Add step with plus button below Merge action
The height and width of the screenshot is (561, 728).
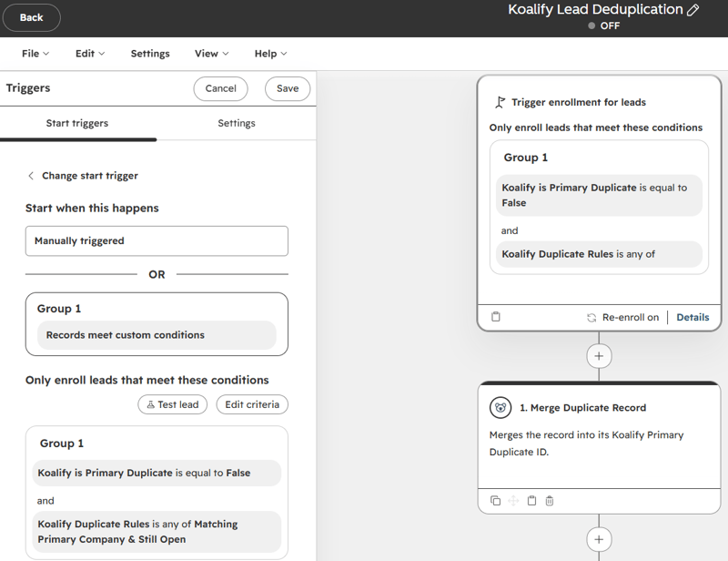point(599,539)
